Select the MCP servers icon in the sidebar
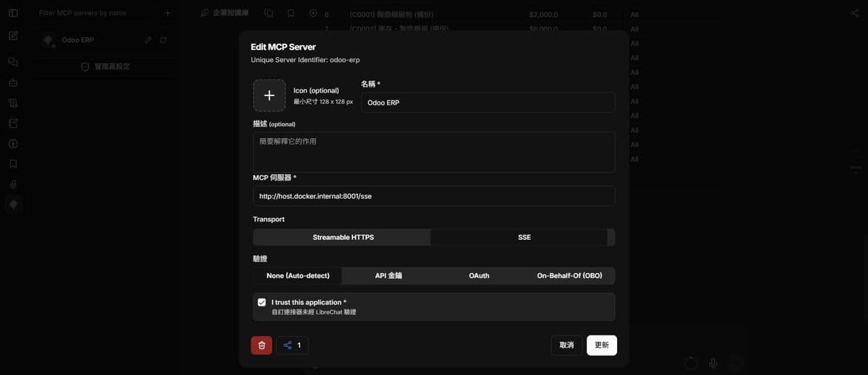Viewport: 868px width, 375px height. pos(13,204)
